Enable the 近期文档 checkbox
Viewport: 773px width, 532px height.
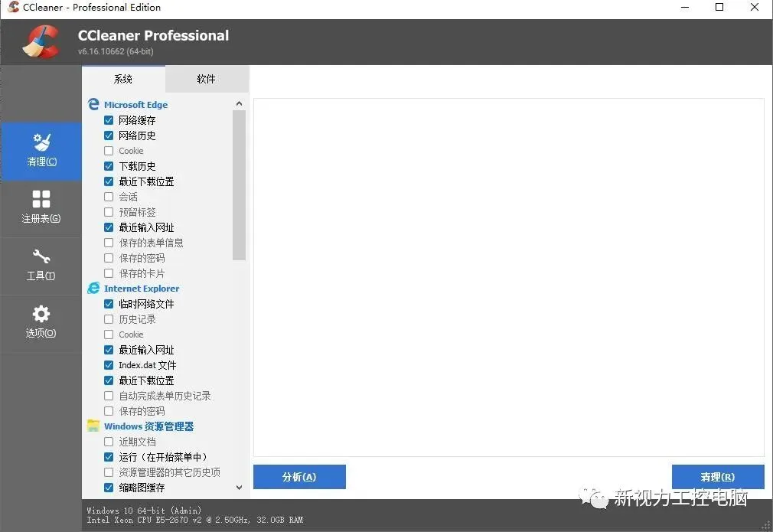pyautogui.click(x=109, y=442)
